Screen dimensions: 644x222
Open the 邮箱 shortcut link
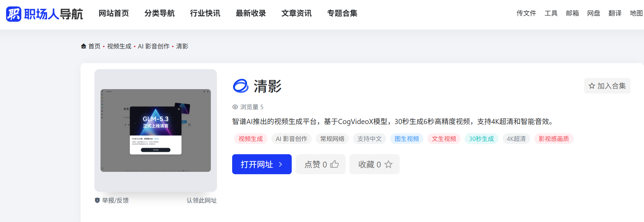572,13
